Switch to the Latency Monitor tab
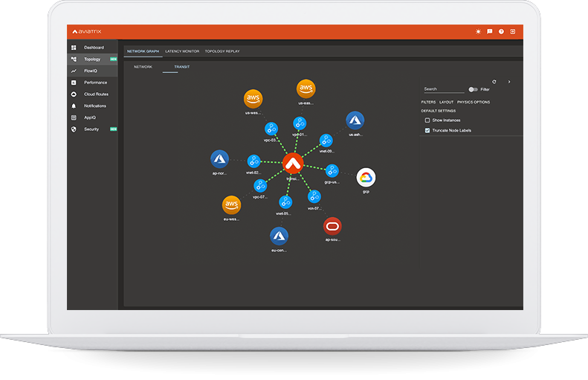The height and width of the screenshot is (380, 588). click(x=182, y=51)
